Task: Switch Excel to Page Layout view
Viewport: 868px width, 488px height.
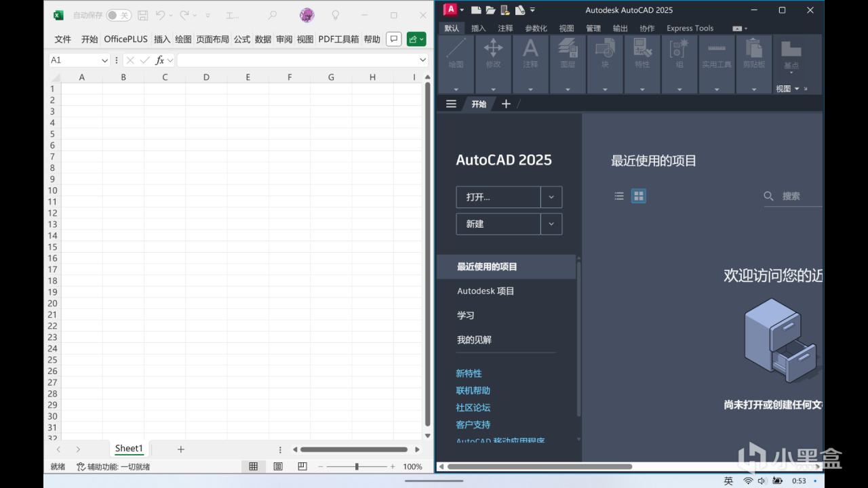Action: [x=278, y=466]
